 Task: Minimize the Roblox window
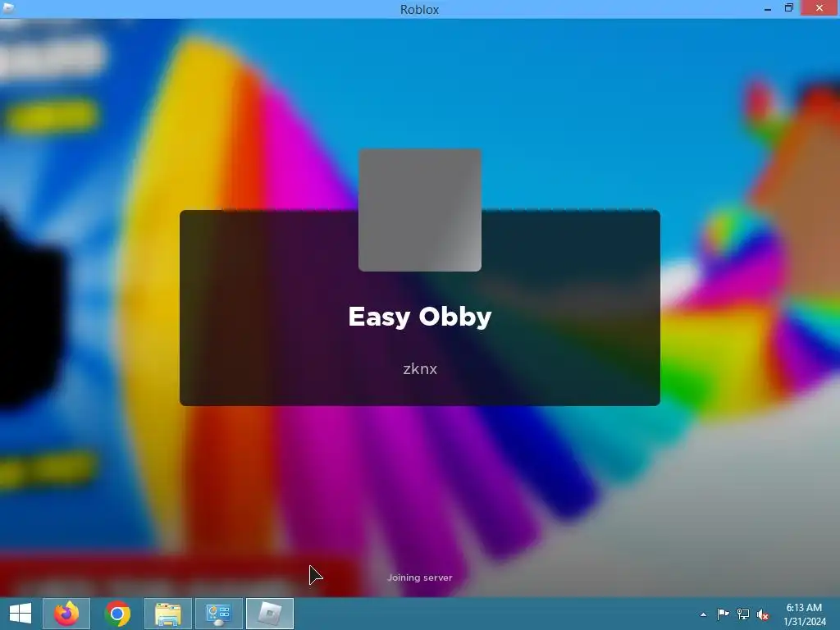[768, 8]
